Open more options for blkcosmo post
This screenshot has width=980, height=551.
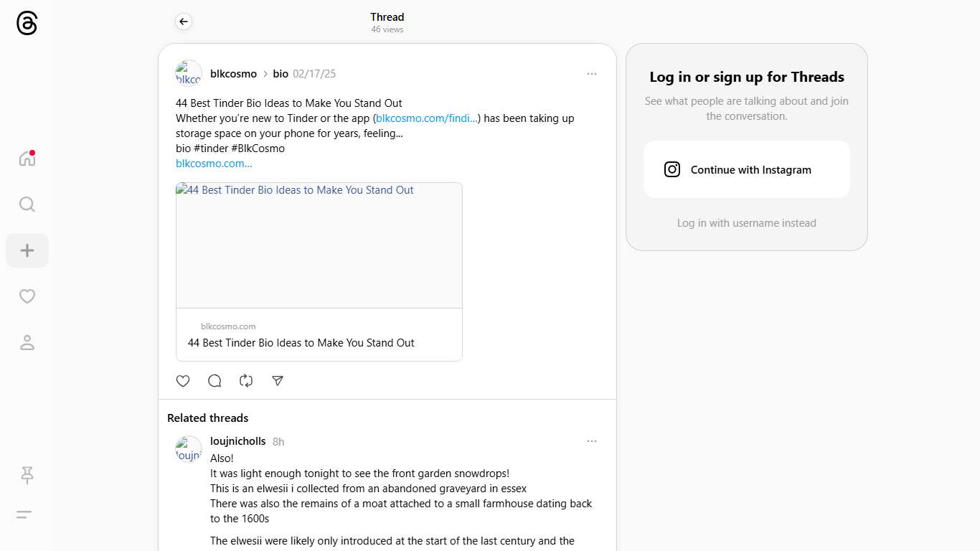click(x=591, y=74)
